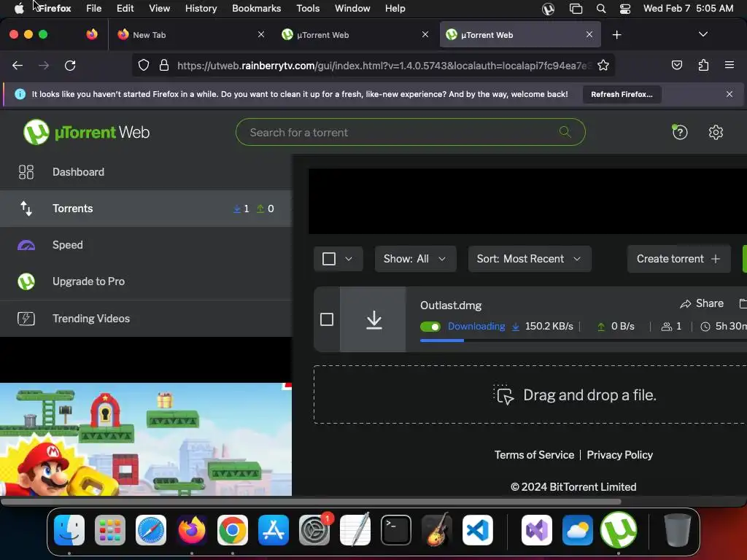Screen dimensions: 747x560
Task: Open the Privacy Policy link
Action: pos(619,455)
